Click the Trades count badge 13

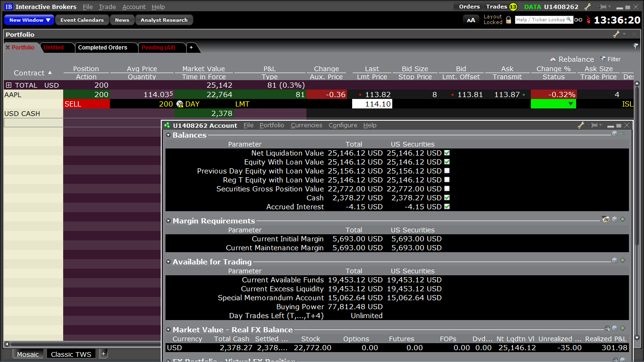tap(513, 7)
